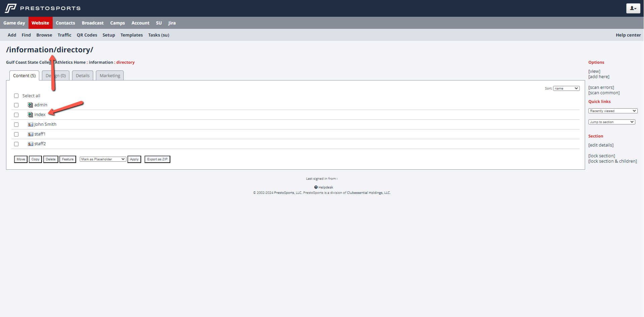Click the [view] option link
Image resolution: width=644 pixels, height=317 pixels.
click(x=594, y=71)
